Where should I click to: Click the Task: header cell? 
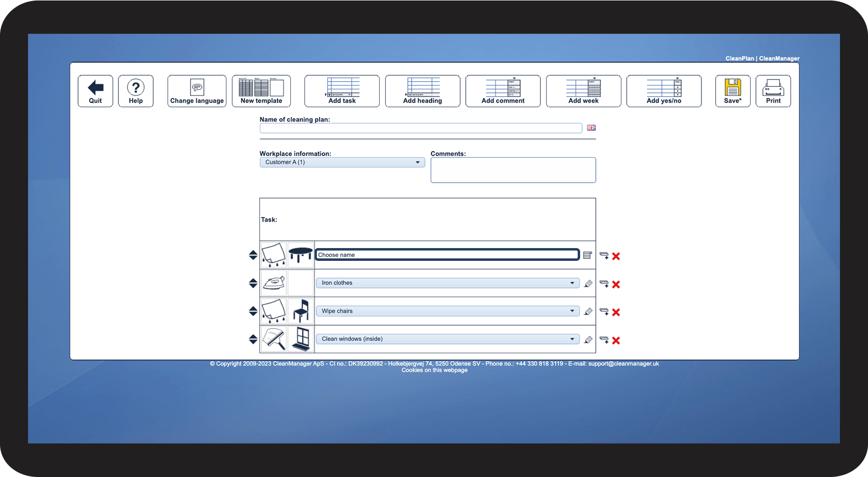[x=428, y=220]
